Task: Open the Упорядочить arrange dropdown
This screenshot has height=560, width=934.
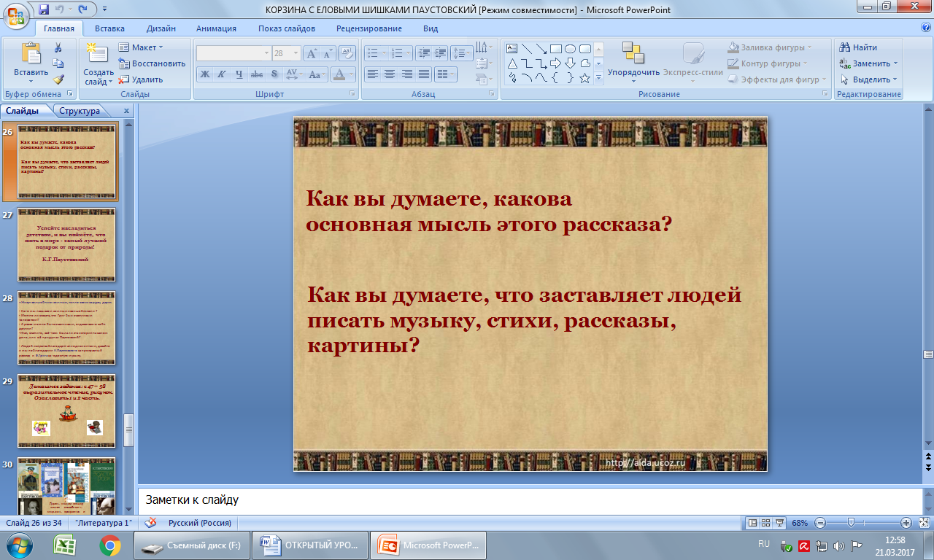Action: click(633, 62)
